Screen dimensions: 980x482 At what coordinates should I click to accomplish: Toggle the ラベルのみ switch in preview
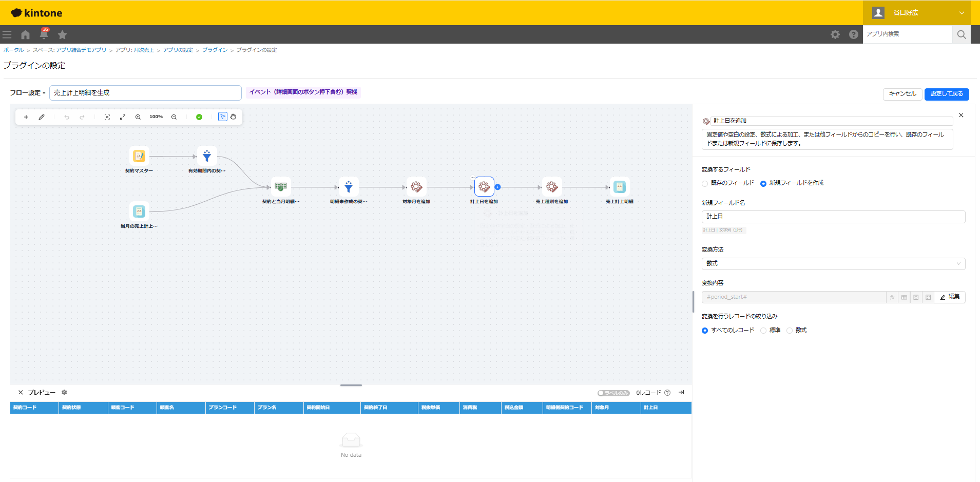[x=613, y=393]
